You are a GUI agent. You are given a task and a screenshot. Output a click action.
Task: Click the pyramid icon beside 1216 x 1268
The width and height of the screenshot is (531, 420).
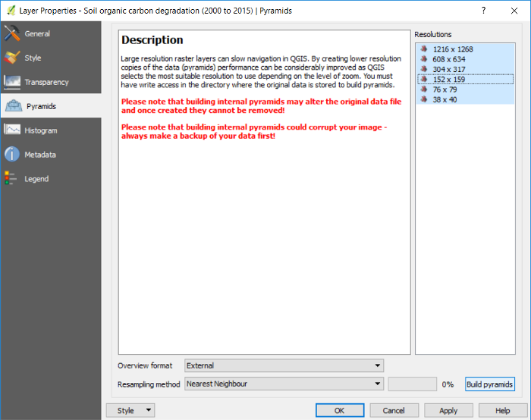[423, 49]
